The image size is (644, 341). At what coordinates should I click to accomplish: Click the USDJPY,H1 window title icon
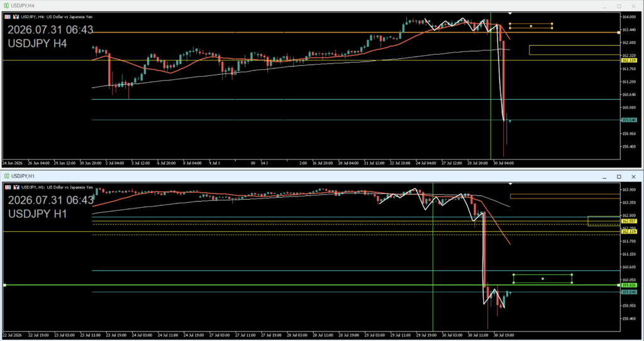[6, 176]
